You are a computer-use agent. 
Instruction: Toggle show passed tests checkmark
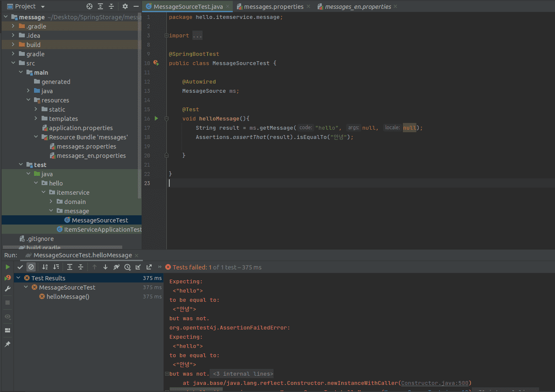tap(20, 267)
